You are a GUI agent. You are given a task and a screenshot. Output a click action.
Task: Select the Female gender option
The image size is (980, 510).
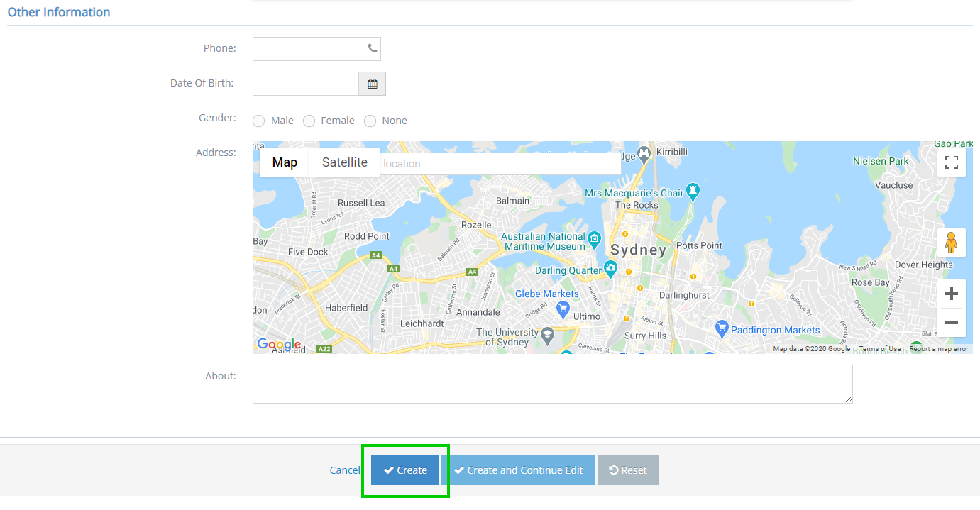(x=309, y=121)
